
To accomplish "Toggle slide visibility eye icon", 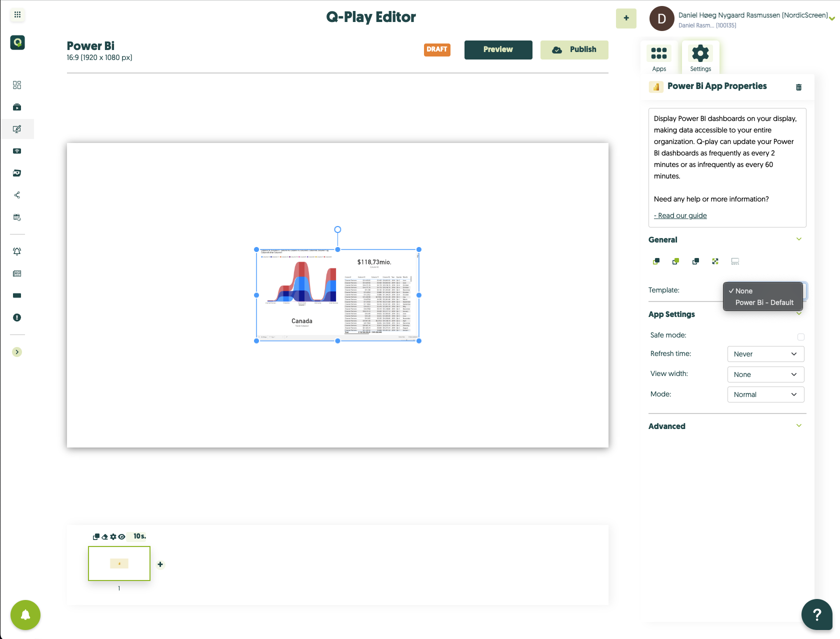I will (121, 537).
